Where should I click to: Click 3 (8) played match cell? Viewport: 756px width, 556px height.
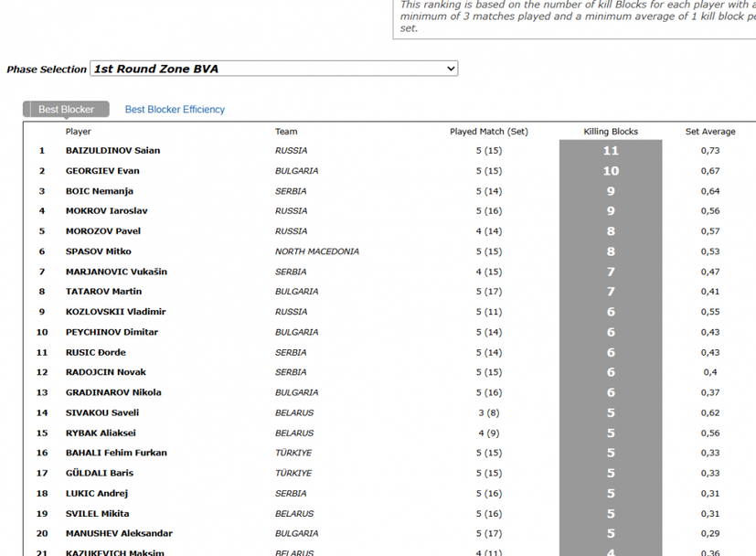489,412
